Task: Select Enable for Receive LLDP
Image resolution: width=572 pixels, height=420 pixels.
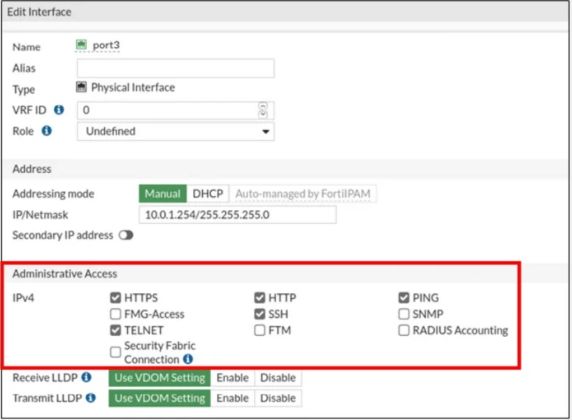Action: [232, 378]
